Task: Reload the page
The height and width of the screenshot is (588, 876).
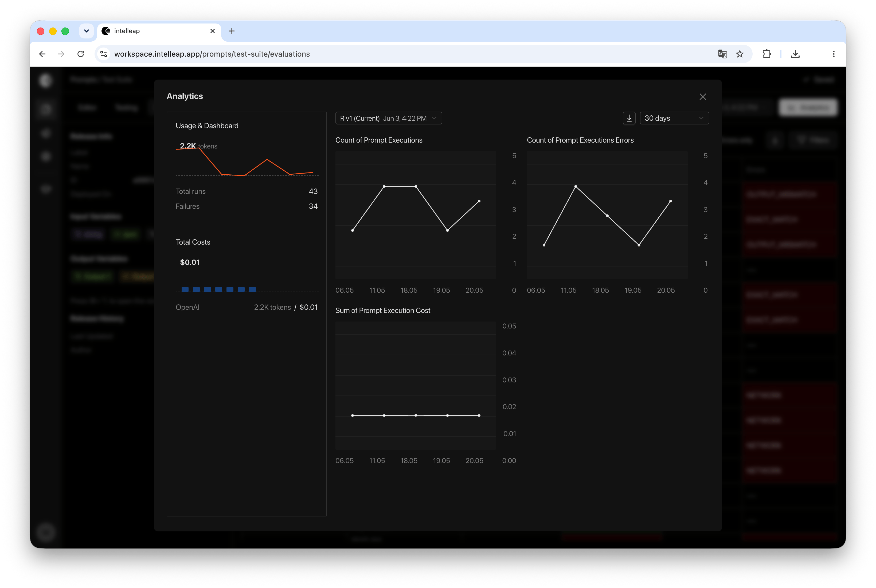Action: click(x=81, y=54)
